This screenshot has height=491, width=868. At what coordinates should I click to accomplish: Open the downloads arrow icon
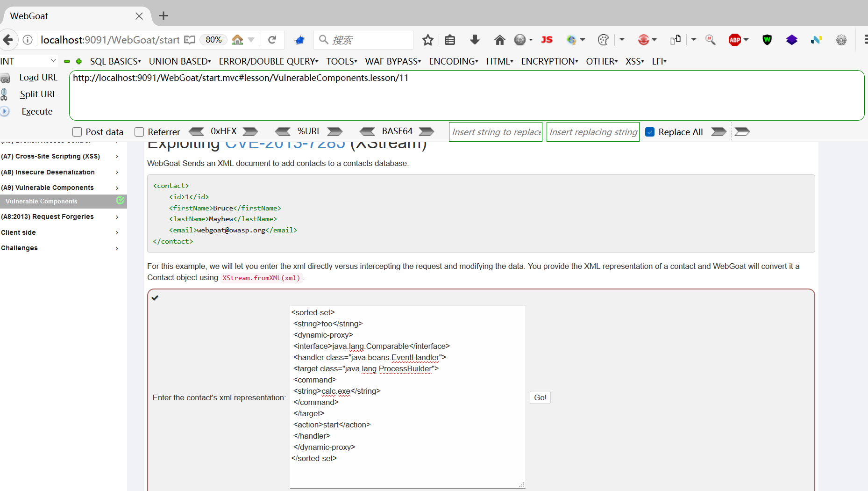475,40
